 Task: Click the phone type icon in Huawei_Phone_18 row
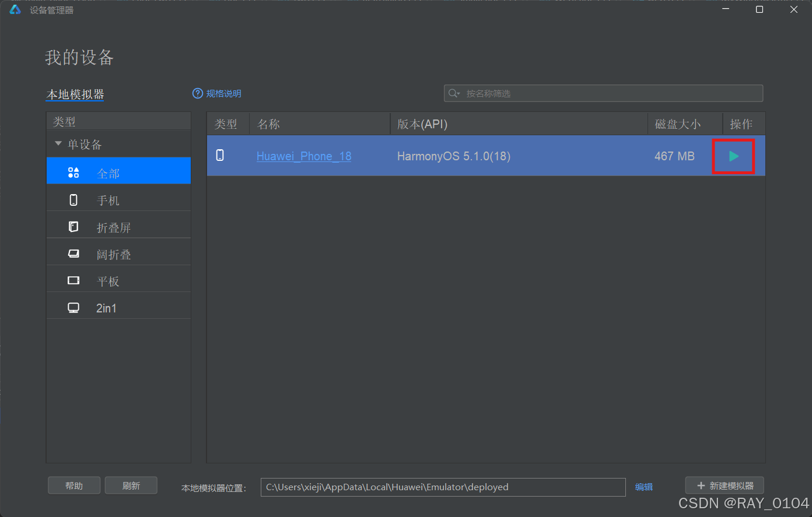point(220,155)
